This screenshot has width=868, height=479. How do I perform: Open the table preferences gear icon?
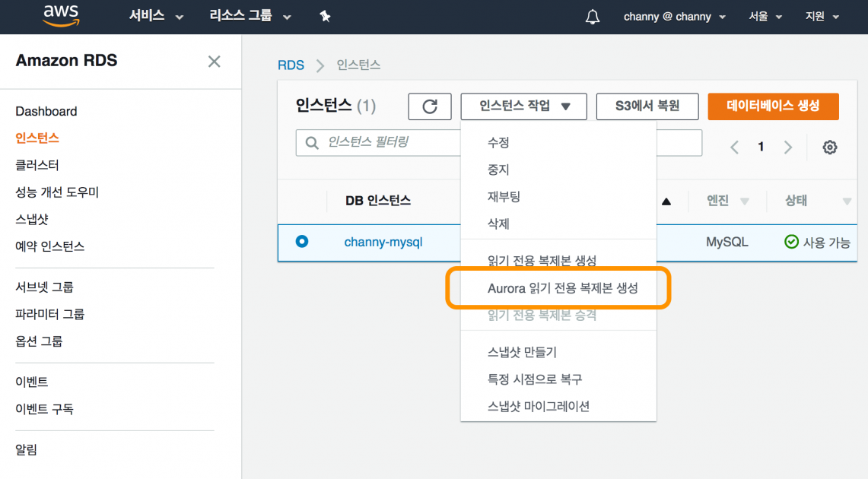(829, 147)
